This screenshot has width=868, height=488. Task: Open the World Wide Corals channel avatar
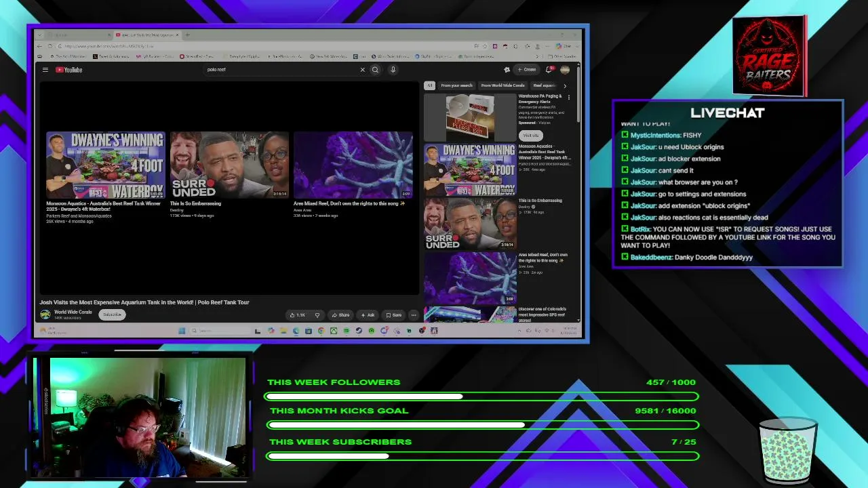point(45,314)
